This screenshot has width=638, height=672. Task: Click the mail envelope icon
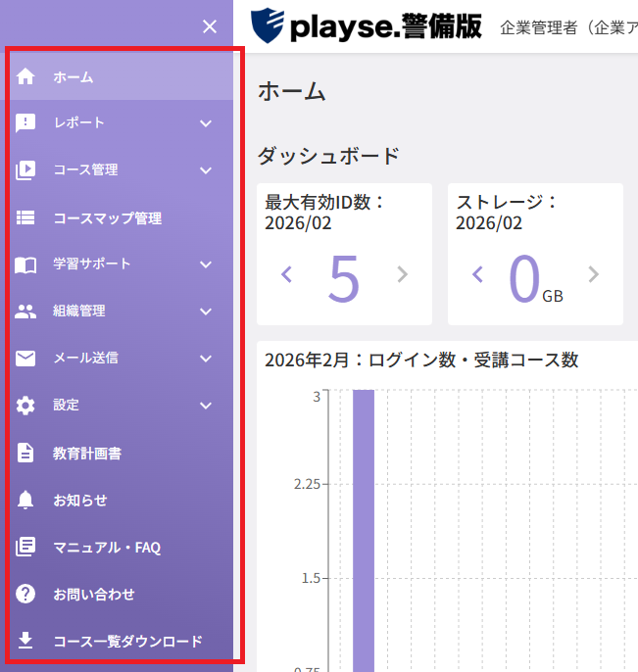pos(25,359)
